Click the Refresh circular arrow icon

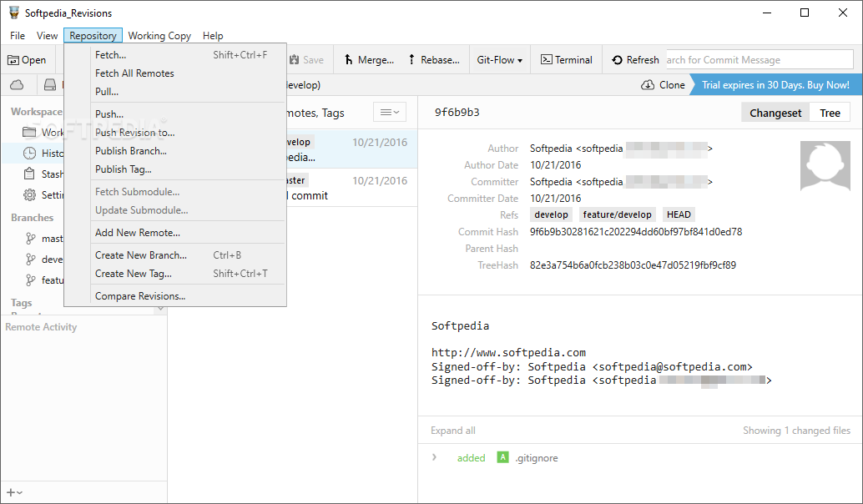point(617,60)
